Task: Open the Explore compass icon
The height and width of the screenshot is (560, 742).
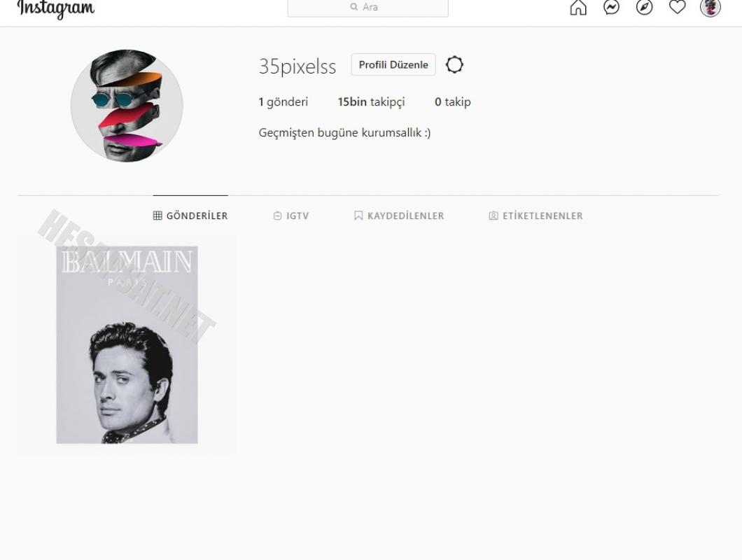Action: pyautogui.click(x=644, y=7)
